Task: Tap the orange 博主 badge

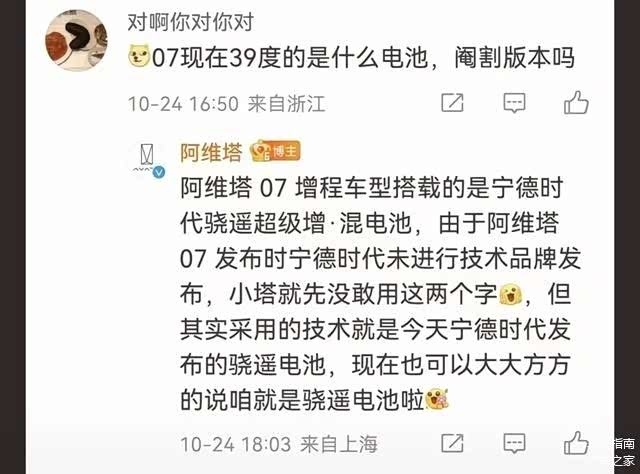Action: [x=276, y=151]
